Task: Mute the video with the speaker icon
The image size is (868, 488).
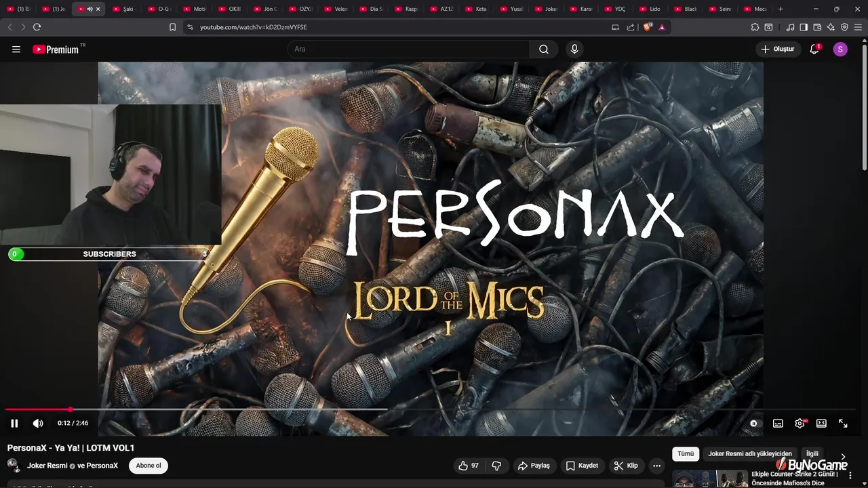Action: (38, 423)
